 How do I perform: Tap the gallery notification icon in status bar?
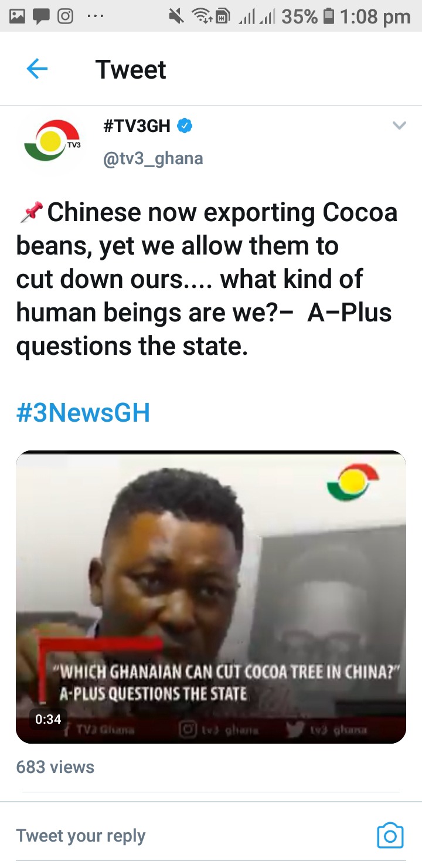pos(18,16)
